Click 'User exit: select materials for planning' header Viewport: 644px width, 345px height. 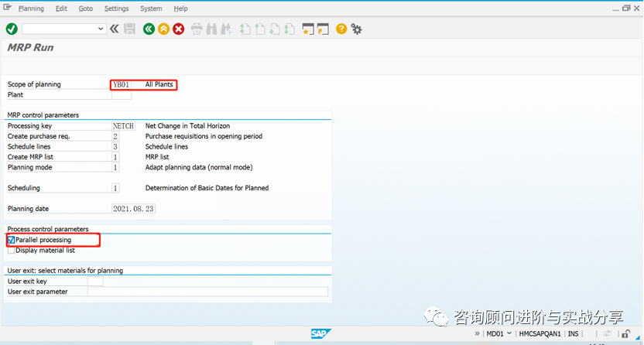[65, 271]
